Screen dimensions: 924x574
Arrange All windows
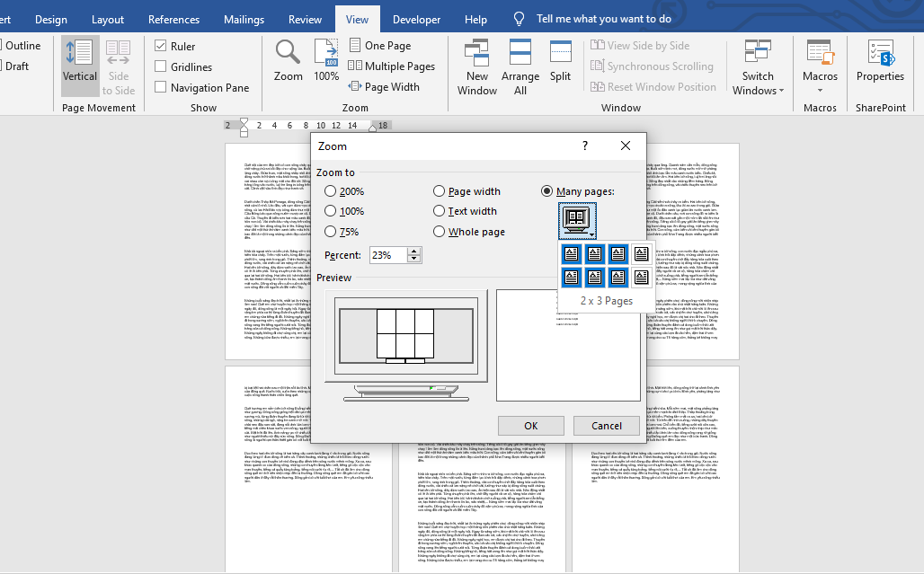pos(520,67)
